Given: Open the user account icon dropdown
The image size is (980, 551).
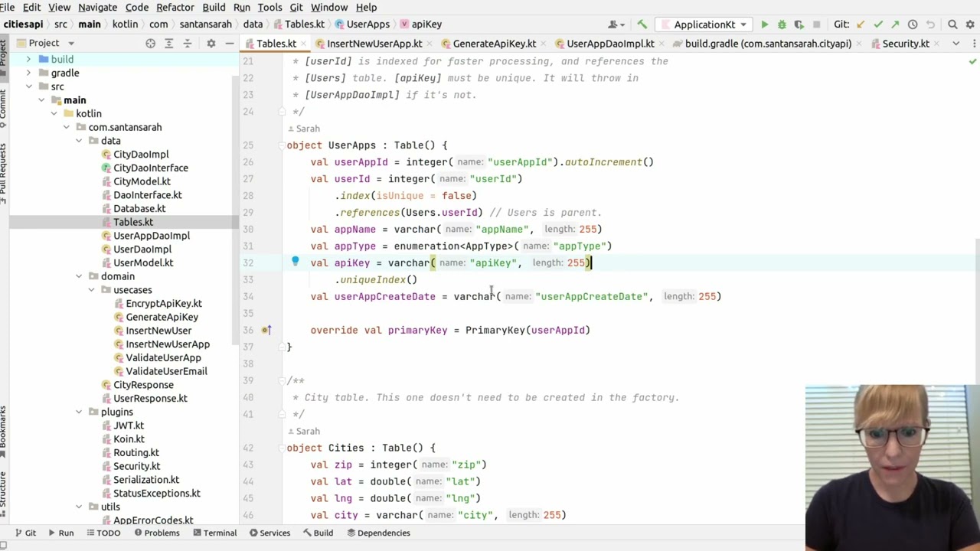Looking at the screenshot, I should pos(616,24).
